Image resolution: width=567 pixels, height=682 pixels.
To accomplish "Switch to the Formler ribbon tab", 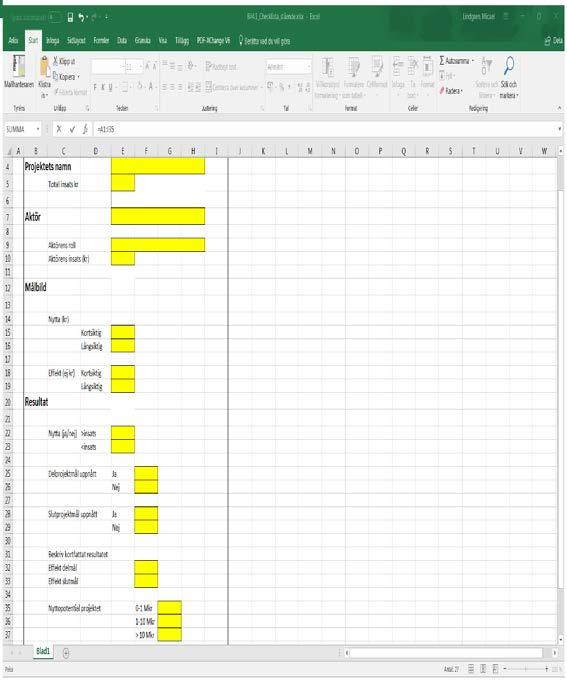I will tap(101, 40).
